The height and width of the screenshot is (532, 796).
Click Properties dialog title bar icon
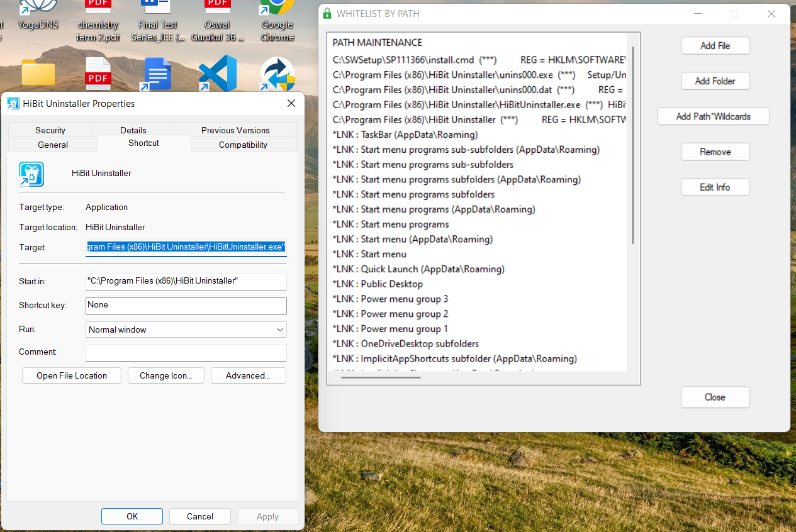tap(13, 104)
